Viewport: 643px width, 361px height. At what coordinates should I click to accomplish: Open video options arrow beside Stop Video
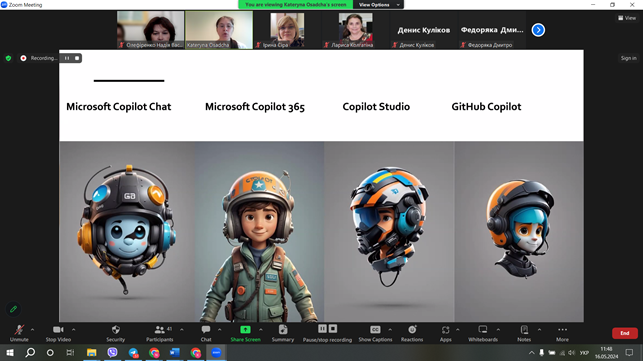click(73, 329)
